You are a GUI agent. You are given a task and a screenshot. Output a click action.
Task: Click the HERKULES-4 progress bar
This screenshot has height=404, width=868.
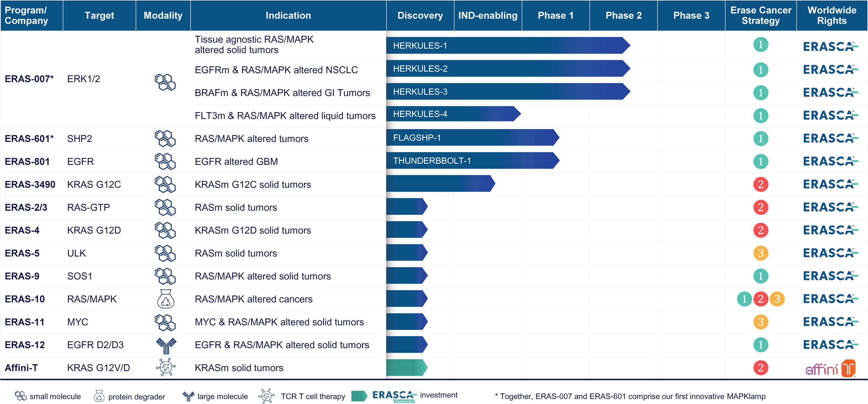click(453, 114)
